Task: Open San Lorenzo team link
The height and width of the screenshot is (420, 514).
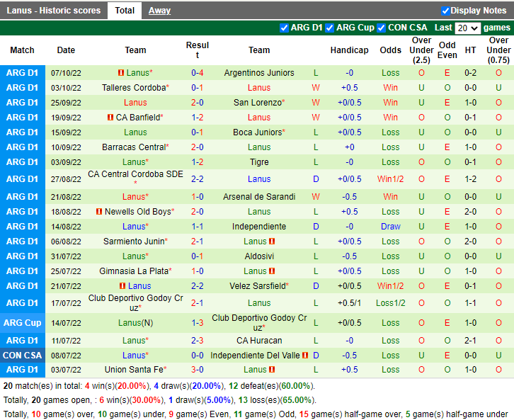Action: point(257,103)
